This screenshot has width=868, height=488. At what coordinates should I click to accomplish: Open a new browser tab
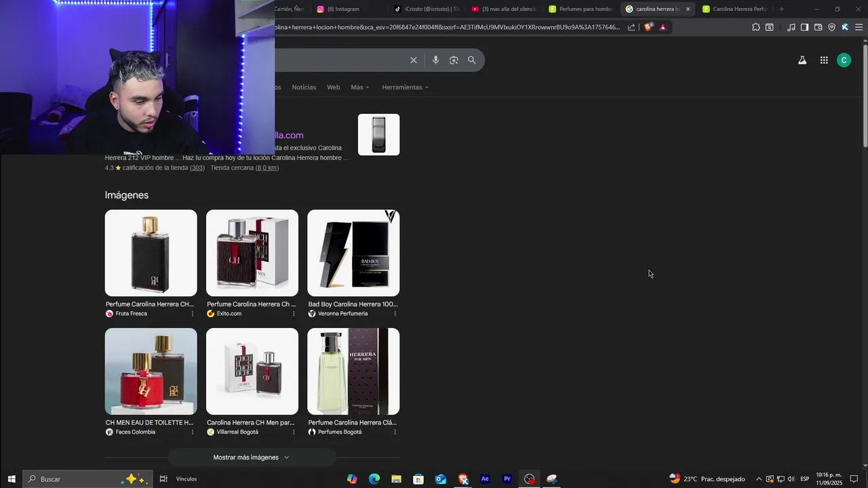781,9
